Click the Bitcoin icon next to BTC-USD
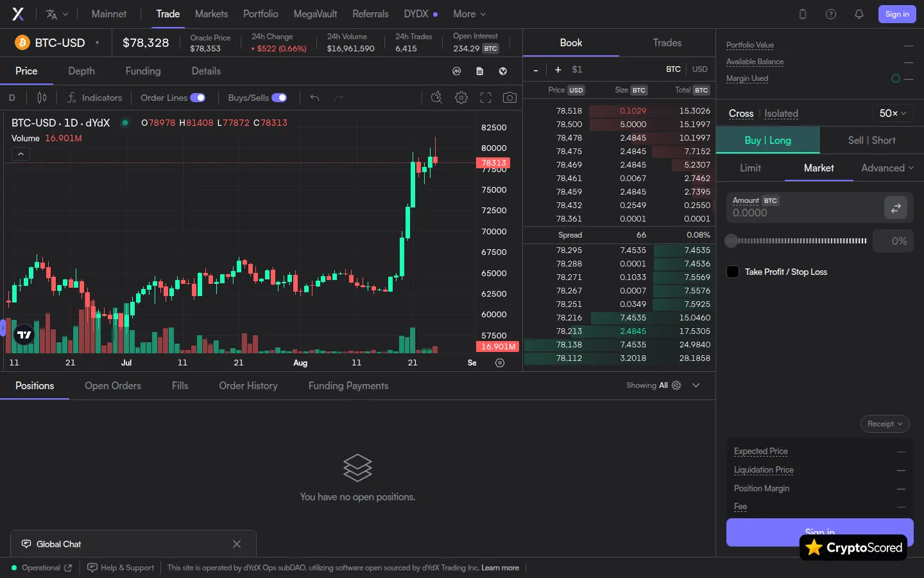This screenshot has width=924, height=578. pos(22,43)
